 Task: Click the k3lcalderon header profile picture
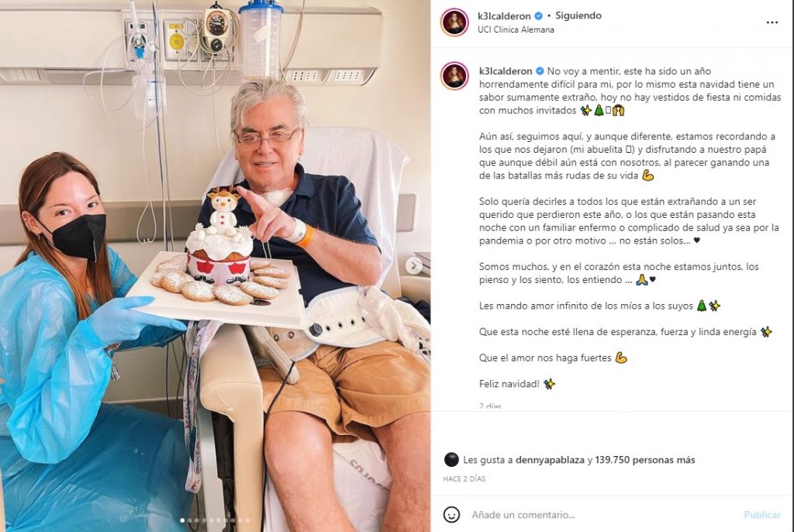tap(454, 22)
